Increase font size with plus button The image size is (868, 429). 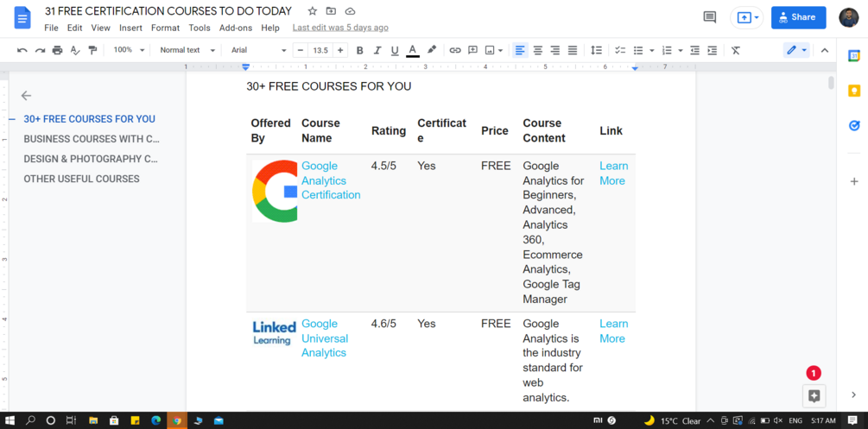(x=340, y=50)
